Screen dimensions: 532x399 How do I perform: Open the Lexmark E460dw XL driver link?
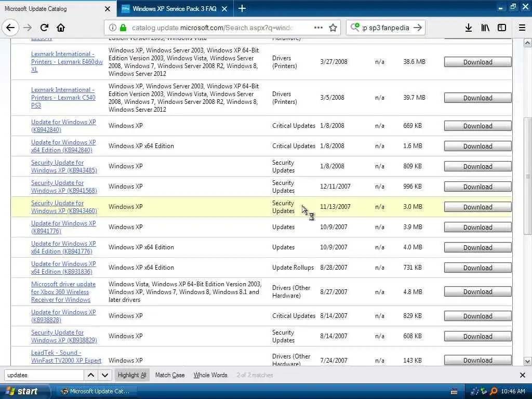click(x=67, y=62)
